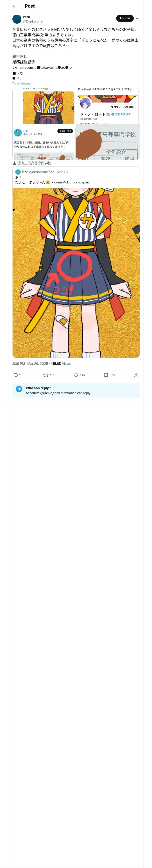The image size is (152, 868).
Task: Click the repost icon with 748 count
Action: pyautogui.click(x=45, y=375)
